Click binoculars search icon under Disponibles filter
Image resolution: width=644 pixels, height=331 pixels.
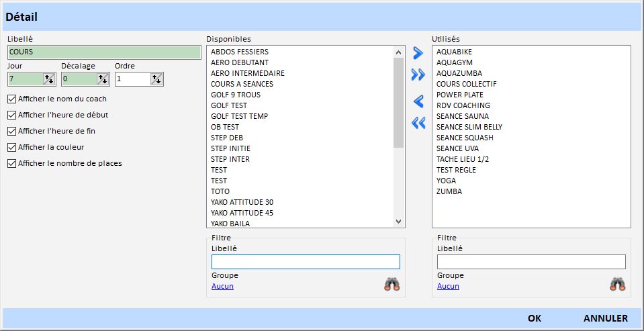click(392, 284)
